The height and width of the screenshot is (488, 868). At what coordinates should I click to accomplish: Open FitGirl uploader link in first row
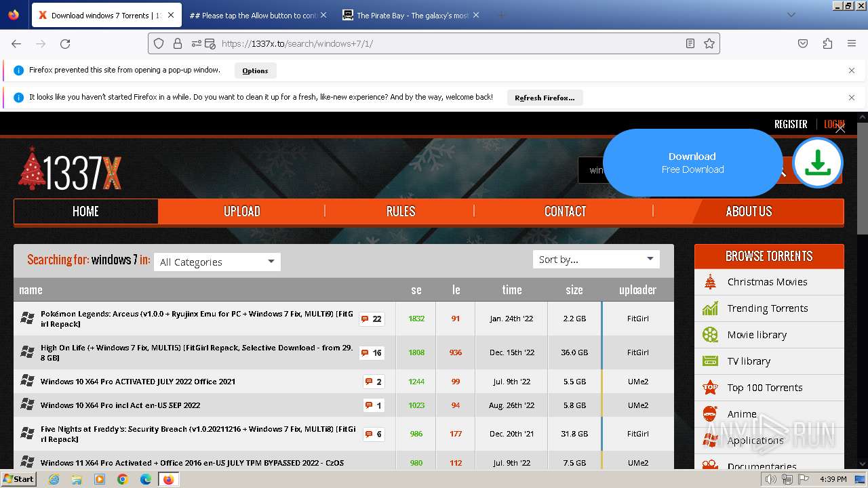click(x=637, y=319)
